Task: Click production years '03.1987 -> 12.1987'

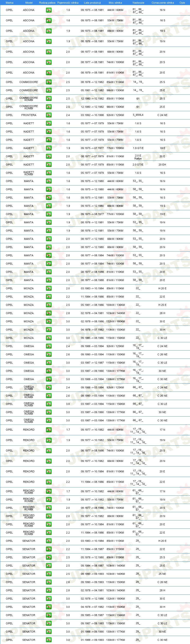Action: (x=92, y=362)
